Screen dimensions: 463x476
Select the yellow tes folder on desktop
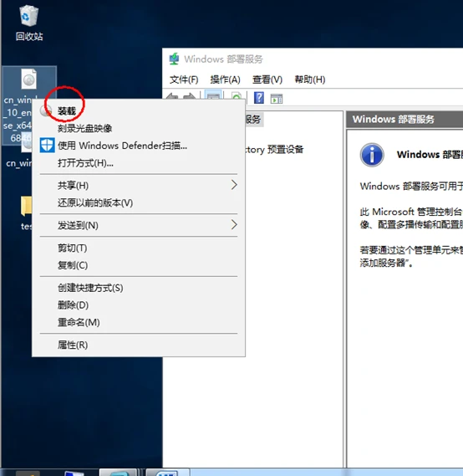coord(26,213)
